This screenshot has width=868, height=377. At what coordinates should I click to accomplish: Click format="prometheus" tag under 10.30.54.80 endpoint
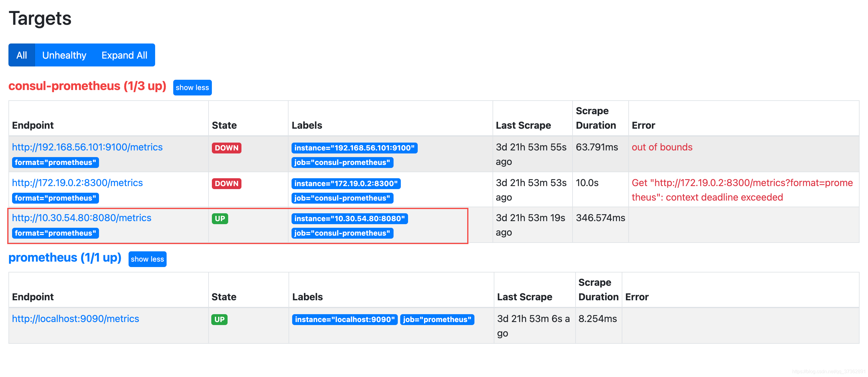point(55,233)
